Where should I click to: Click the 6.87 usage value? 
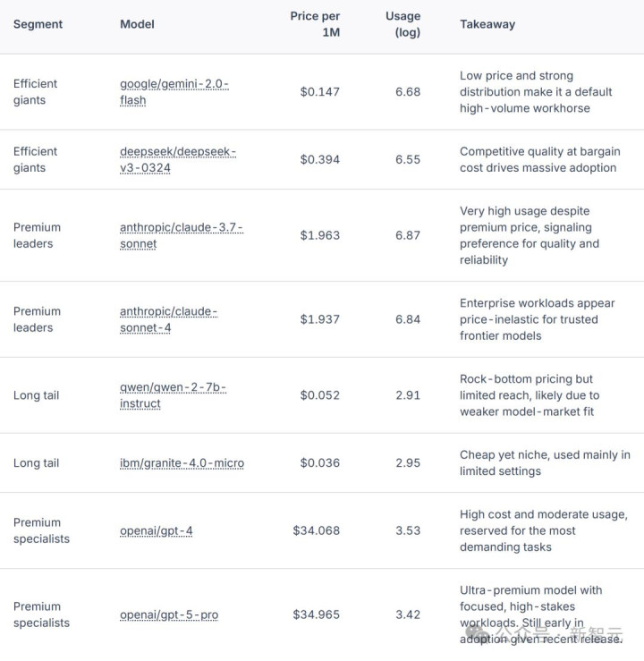(x=407, y=235)
